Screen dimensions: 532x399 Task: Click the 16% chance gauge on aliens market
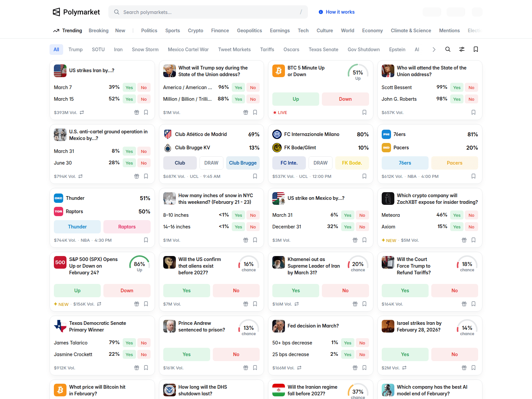click(249, 264)
